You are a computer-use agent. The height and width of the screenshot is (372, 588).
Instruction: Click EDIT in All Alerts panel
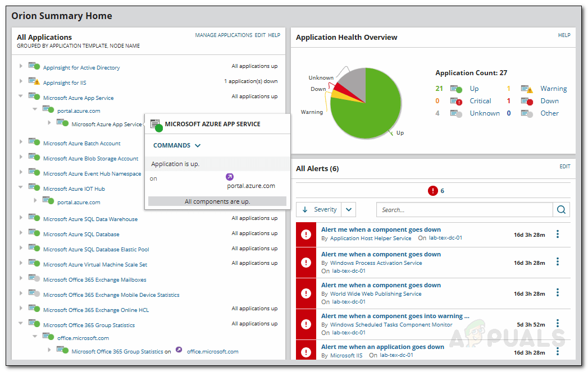[565, 166]
